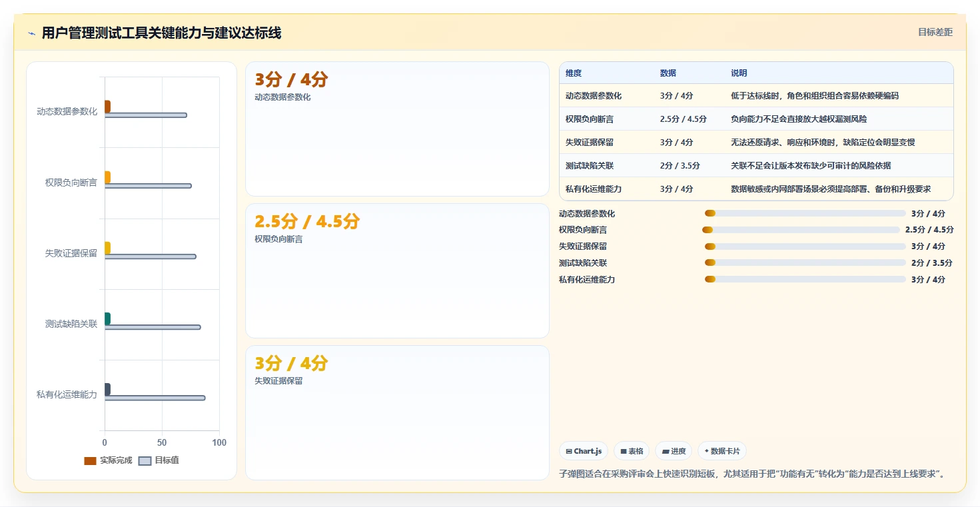Viewport: 980px width, 507px height.
Task: Click the Chart.js chip
Action: 584,451
